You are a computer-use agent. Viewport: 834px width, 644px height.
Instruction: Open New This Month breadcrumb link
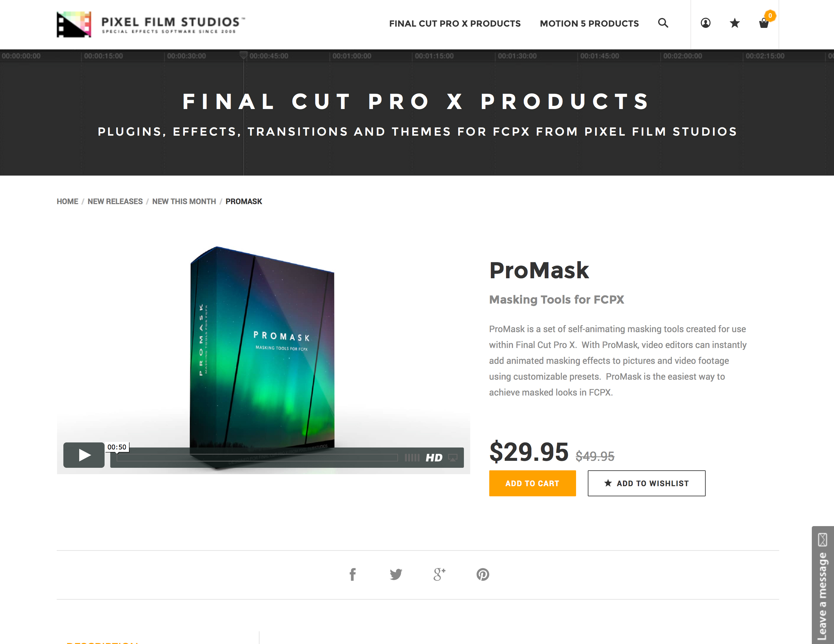(184, 201)
